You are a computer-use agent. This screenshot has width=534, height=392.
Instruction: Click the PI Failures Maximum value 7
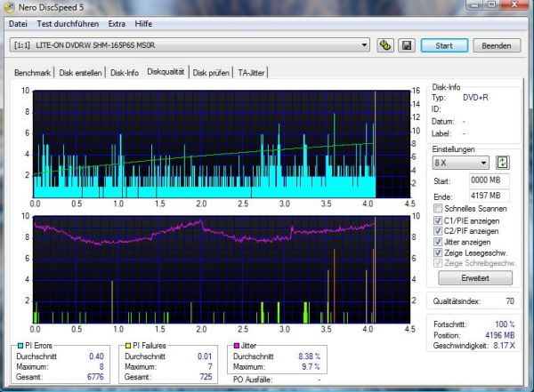coord(210,367)
